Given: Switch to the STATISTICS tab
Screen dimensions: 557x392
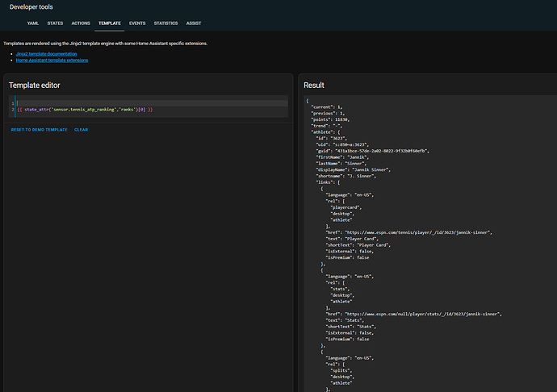Looking at the screenshot, I should [x=165, y=23].
